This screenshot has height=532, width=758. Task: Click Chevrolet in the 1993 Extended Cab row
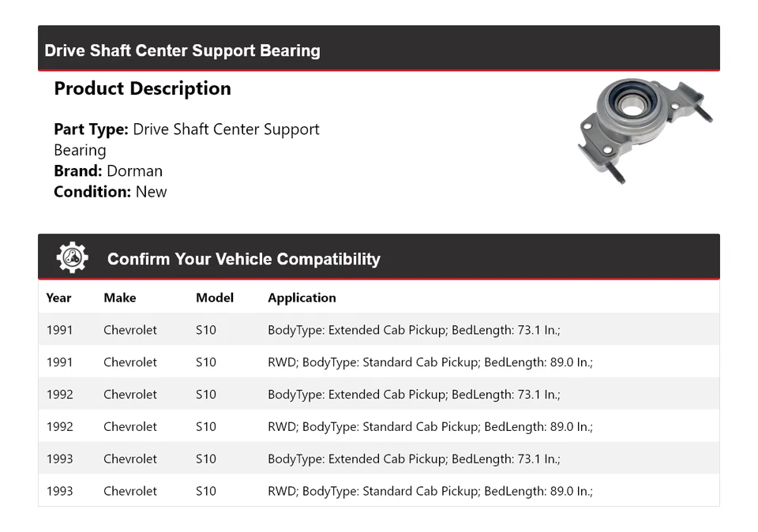(x=130, y=459)
